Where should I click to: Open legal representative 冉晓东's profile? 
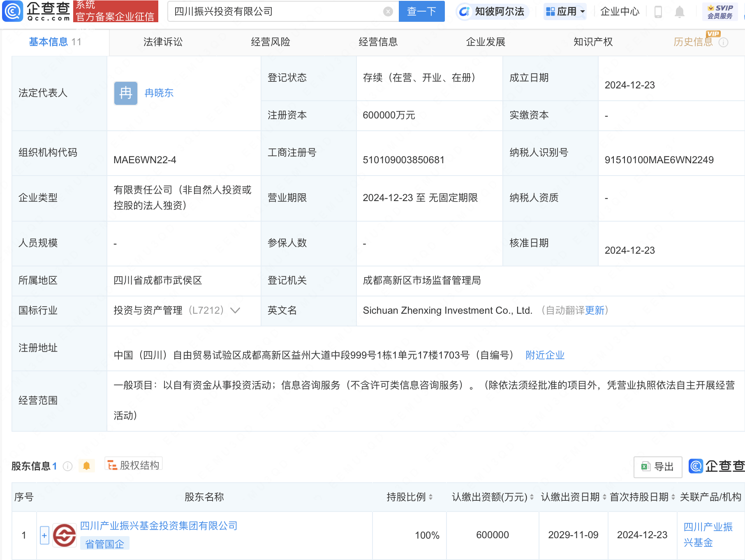click(x=159, y=93)
